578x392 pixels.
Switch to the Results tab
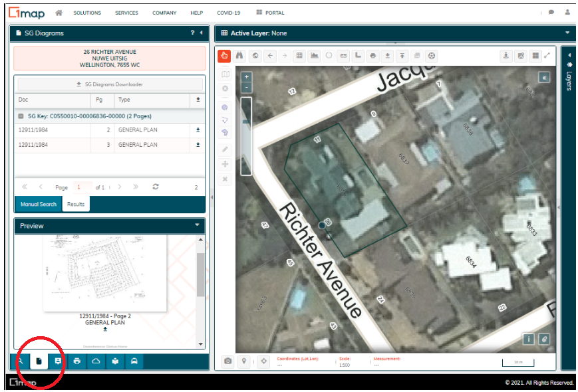[75, 204]
